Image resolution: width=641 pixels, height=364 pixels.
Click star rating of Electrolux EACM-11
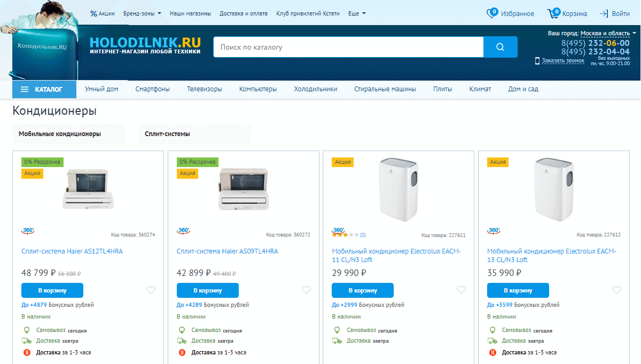[x=345, y=235]
